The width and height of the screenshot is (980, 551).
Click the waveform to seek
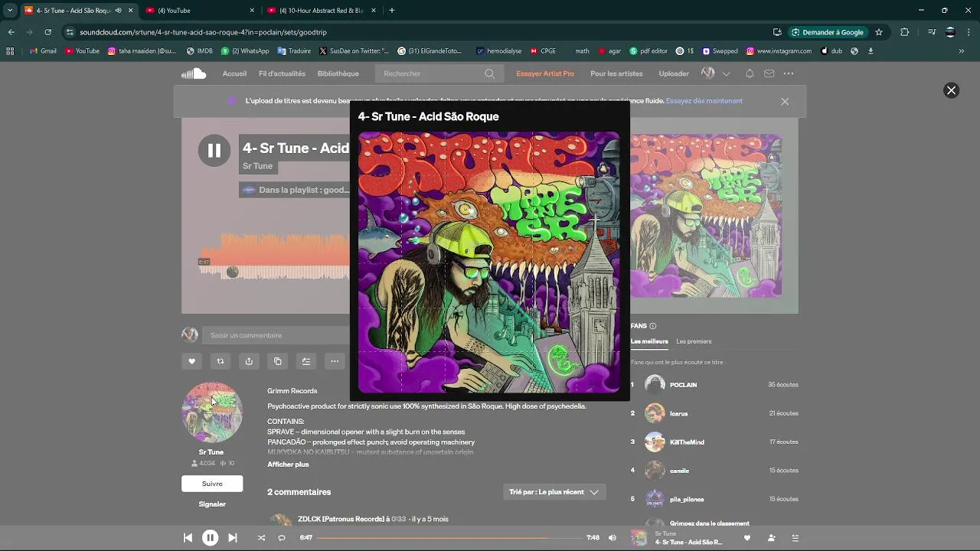coord(274,256)
